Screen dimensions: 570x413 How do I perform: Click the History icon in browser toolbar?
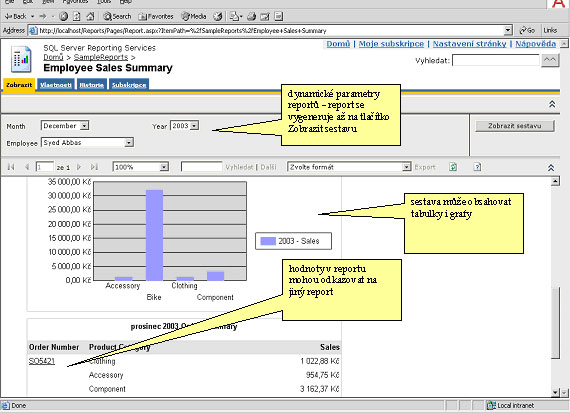(x=218, y=16)
